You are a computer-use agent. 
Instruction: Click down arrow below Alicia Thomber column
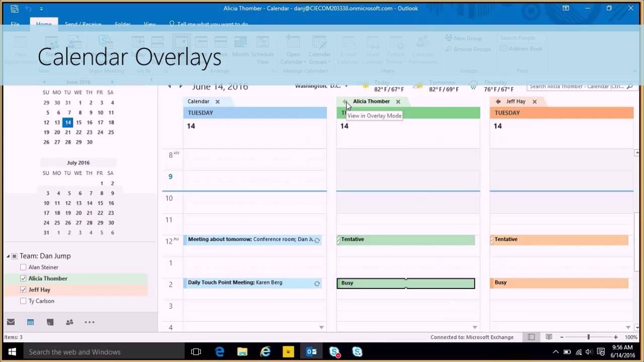coord(474,327)
